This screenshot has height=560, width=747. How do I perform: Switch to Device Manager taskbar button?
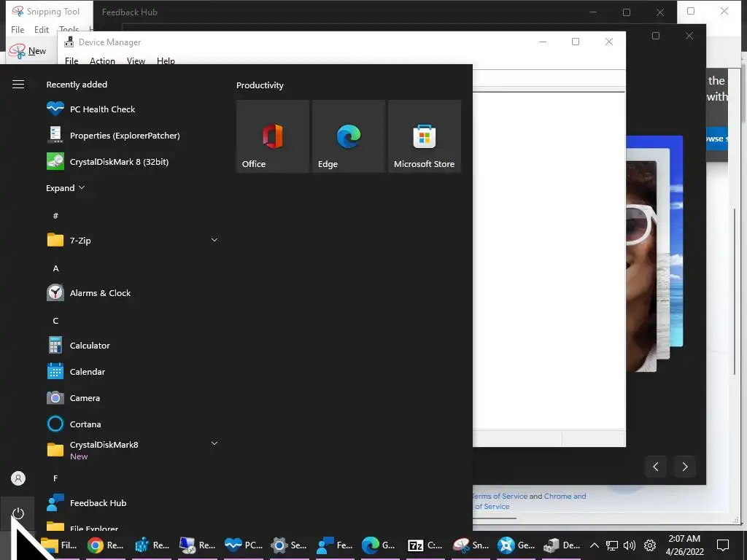(x=562, y=545)
